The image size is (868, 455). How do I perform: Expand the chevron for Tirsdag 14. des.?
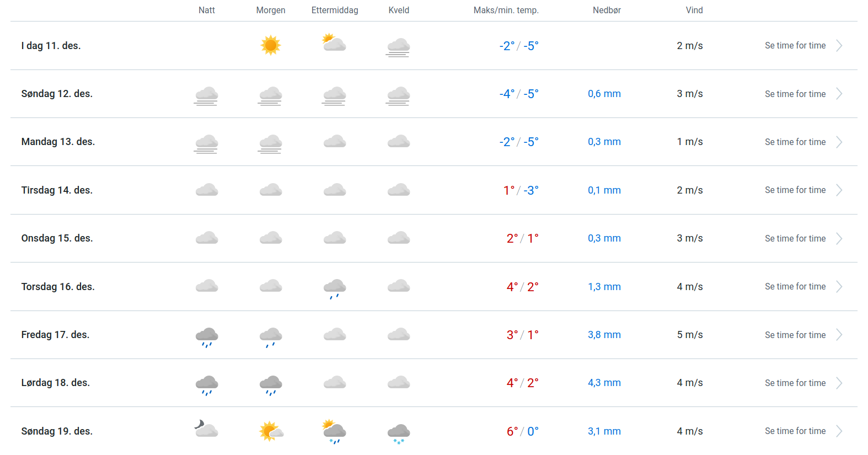(839, 190)
